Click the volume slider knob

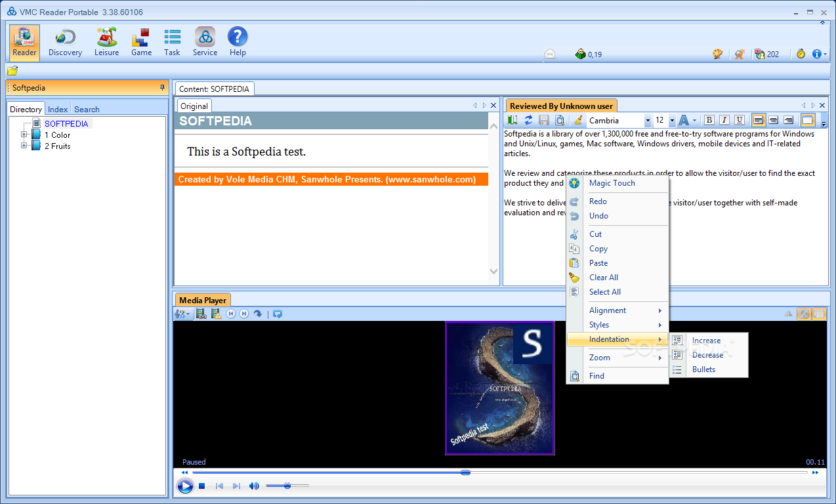coord(287,486)
